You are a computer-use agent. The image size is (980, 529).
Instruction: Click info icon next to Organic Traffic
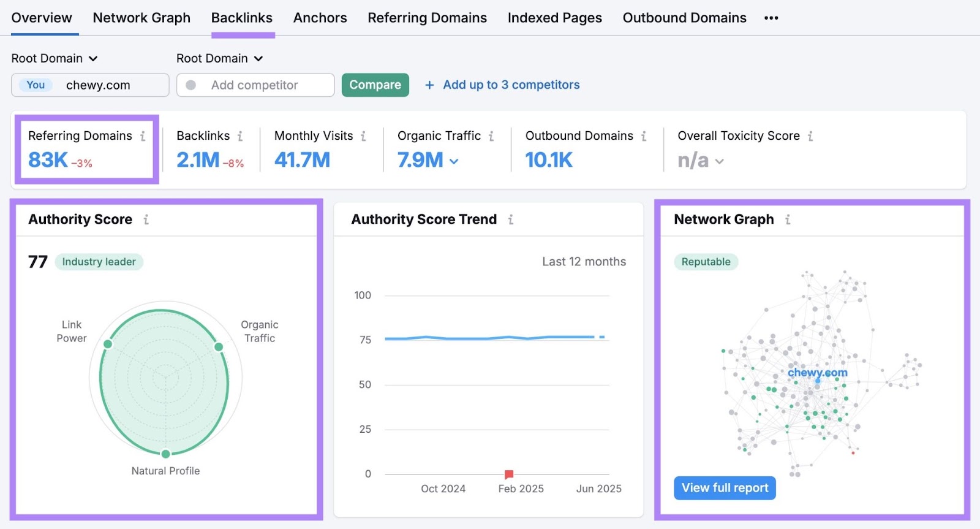pyautogui.click(x=491, y=136)
